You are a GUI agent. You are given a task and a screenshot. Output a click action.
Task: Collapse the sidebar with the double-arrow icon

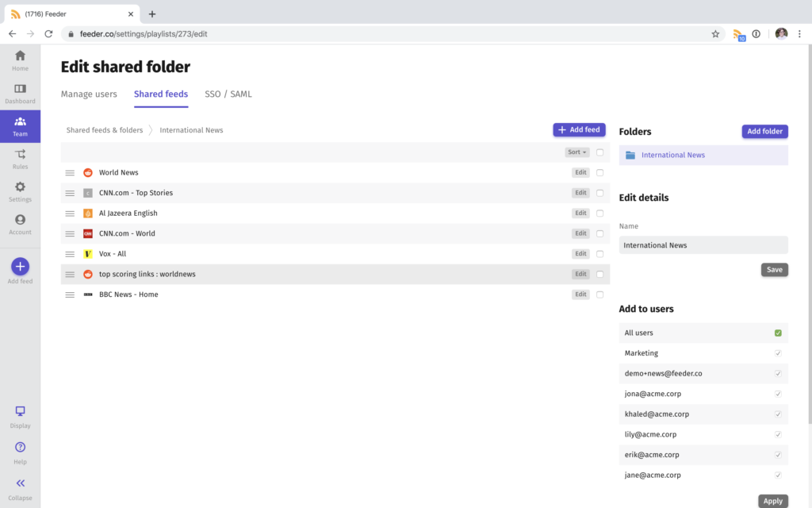coord(20,483)
